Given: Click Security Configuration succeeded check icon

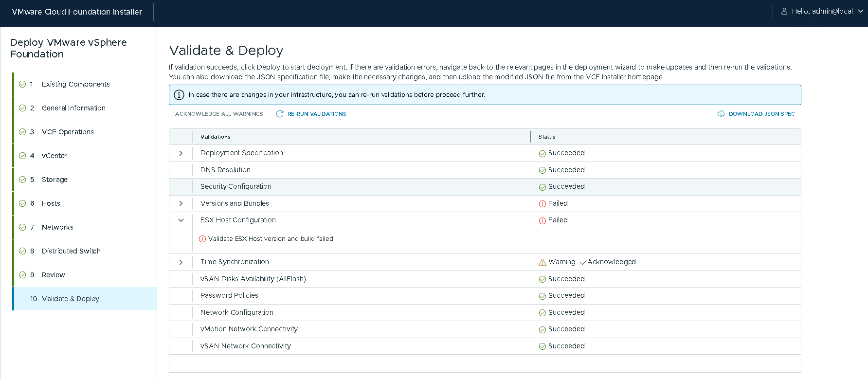Looking at the screenshot, I should pyautogui.click(x=542, y=187).
